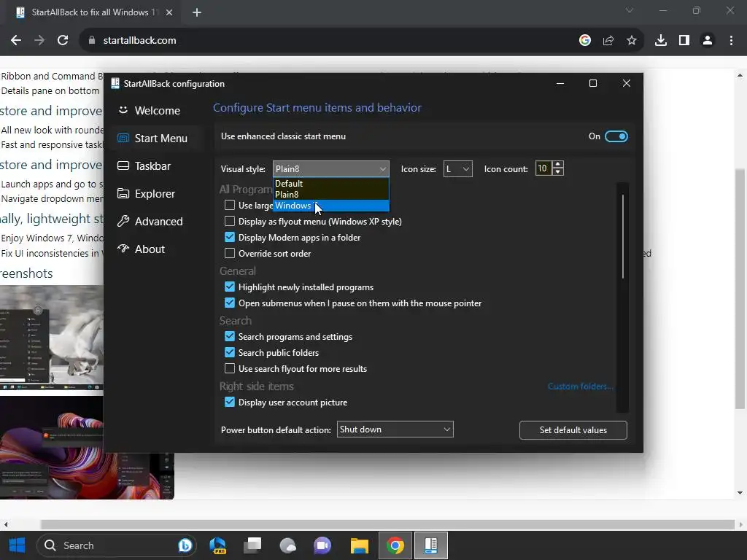Image resolution: width=747 pixels, height=560 pixels.
Task: Switch to Chrome on taskbar
Action: [x=395, y=545]
